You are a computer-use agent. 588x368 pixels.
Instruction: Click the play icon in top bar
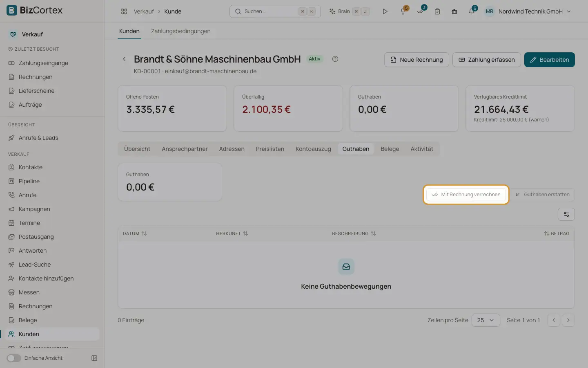[385, 11]
